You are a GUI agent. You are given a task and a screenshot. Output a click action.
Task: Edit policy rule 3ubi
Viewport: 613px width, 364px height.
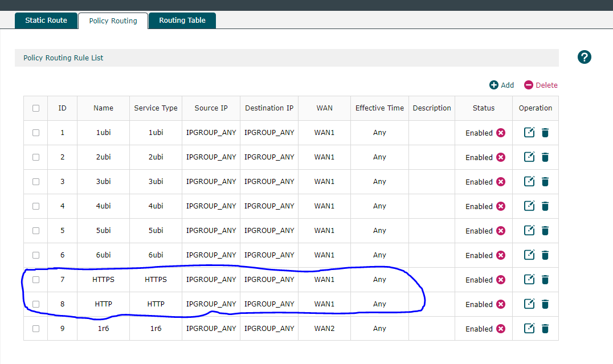529,181
